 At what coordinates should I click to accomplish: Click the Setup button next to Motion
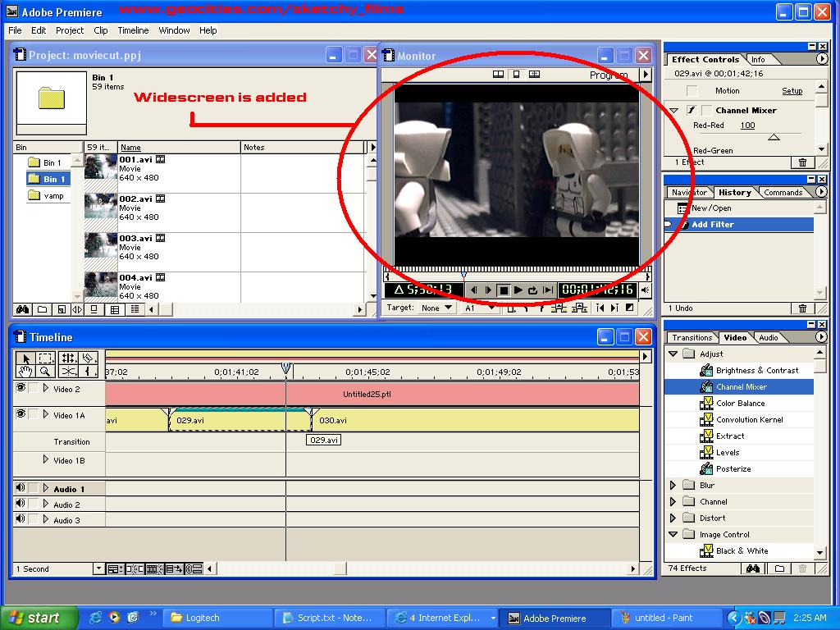(792, 90)
